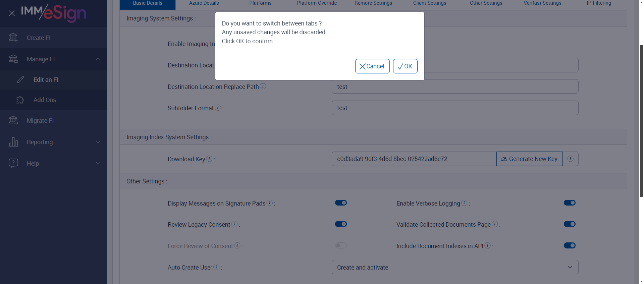Open the Auto Create User dropdown

[455, 267]
